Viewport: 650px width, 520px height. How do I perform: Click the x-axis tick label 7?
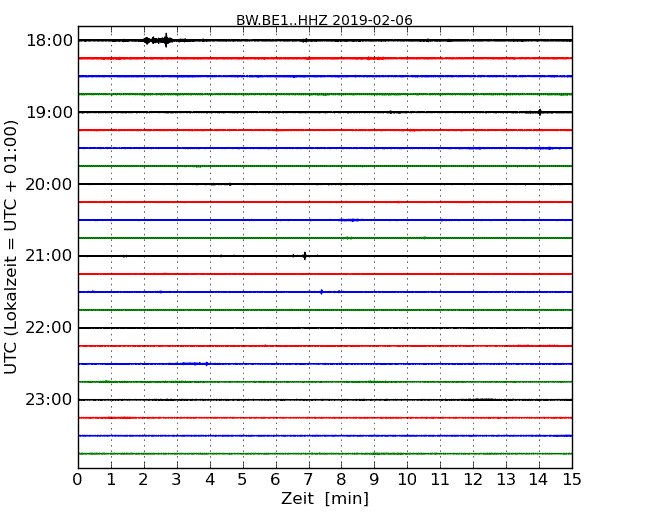click(308, 480)
